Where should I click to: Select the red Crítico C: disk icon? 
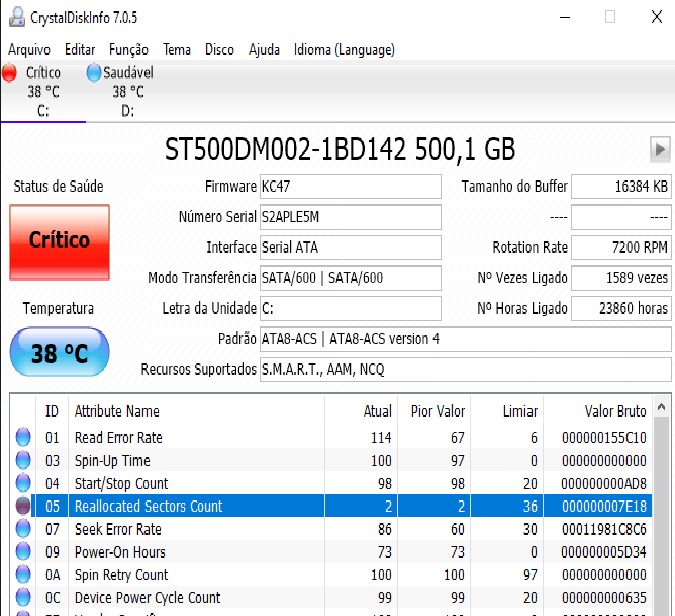click(9, 73)
